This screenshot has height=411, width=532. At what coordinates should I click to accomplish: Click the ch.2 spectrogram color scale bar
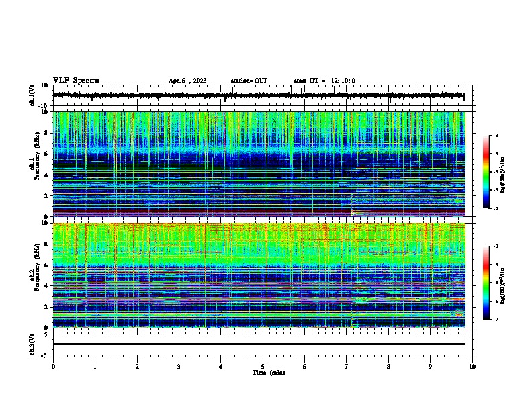[486, 283]
